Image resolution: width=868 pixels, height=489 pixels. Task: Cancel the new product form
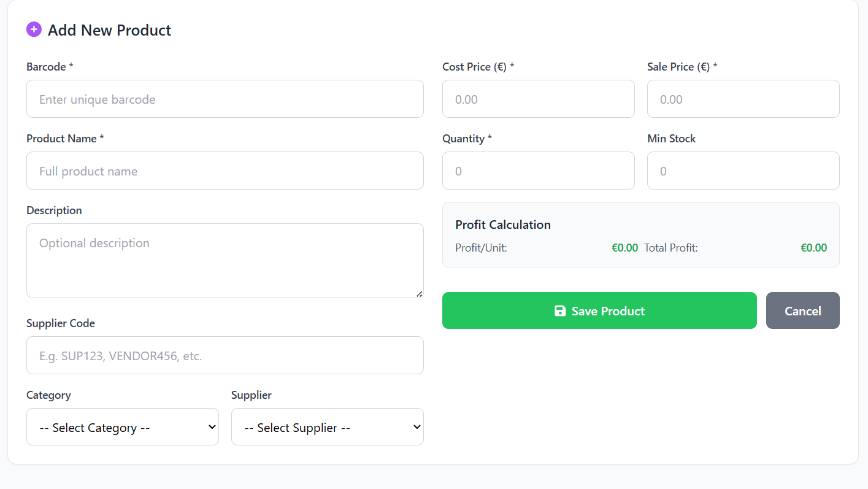click(802, 311)
